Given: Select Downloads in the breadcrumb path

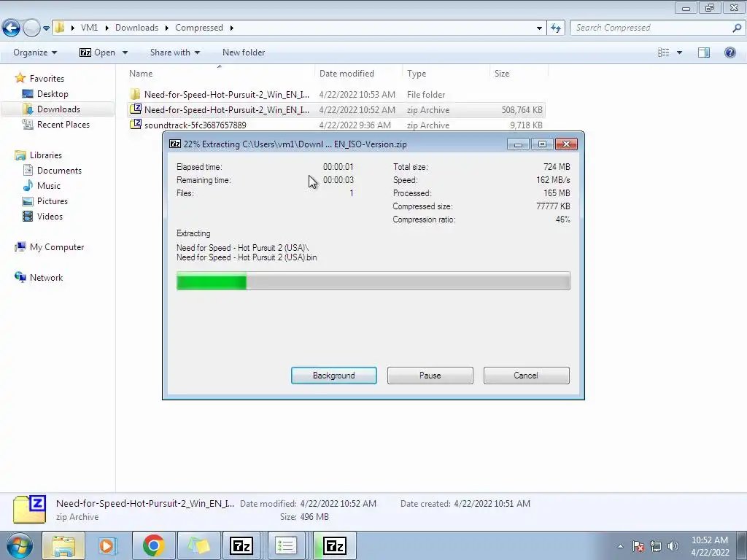Looking at the screenshot, I should [x=136, y=28].
